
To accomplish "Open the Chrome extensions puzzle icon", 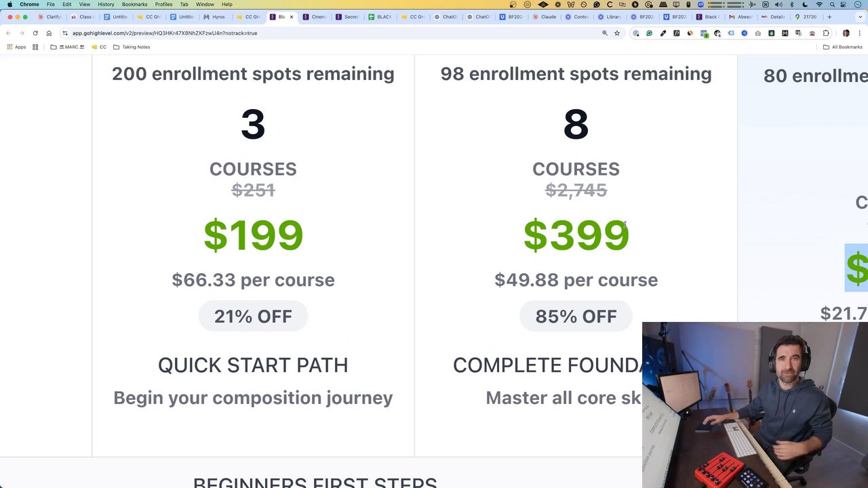I will coord(826,33).
